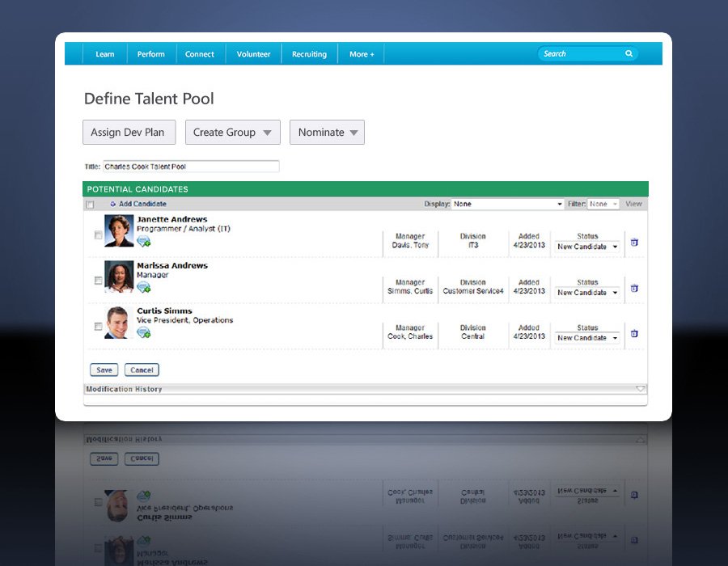Open the Nominate dropdown
Screen dimensions: 728x566
click(327, 133)
